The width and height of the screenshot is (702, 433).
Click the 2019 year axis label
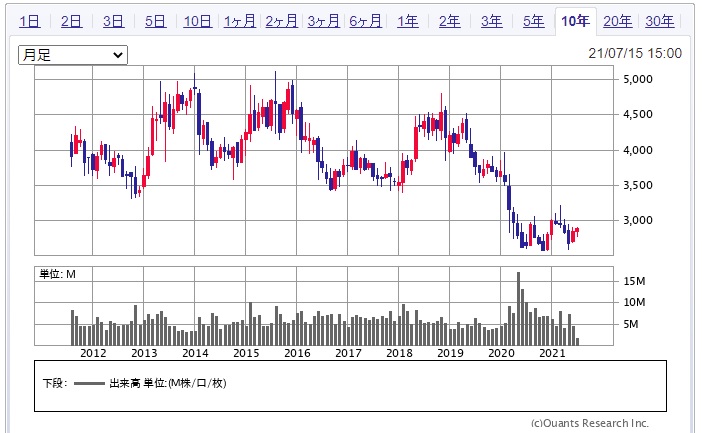[x=450, y=353]
